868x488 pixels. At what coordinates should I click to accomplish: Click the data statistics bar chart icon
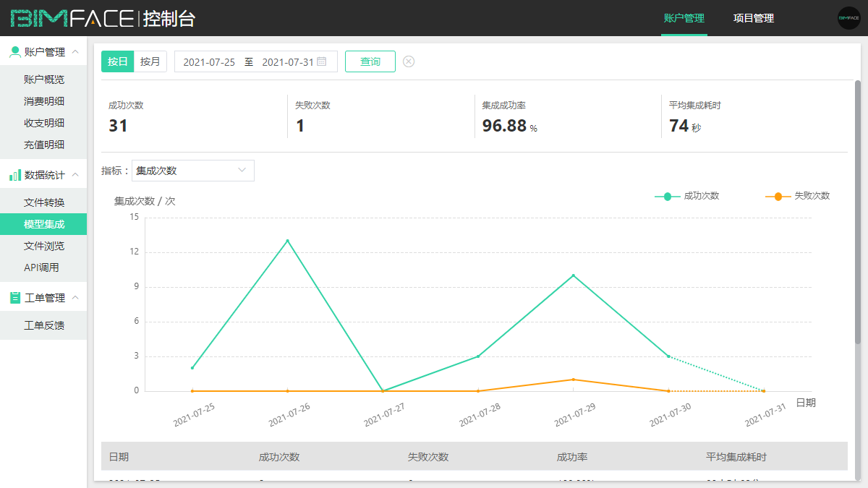[14, 175]
